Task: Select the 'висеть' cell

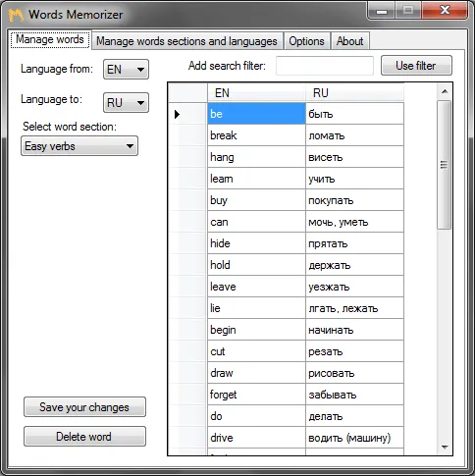Action: tap(354, 157)
